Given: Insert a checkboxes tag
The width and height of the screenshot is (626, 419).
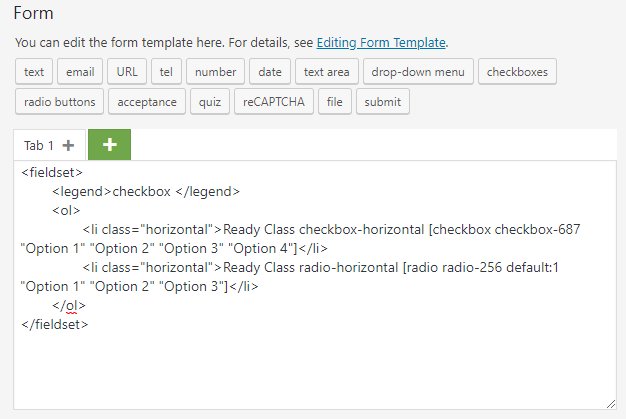Looking at the screenshot, I should click(x=518, y=72).
